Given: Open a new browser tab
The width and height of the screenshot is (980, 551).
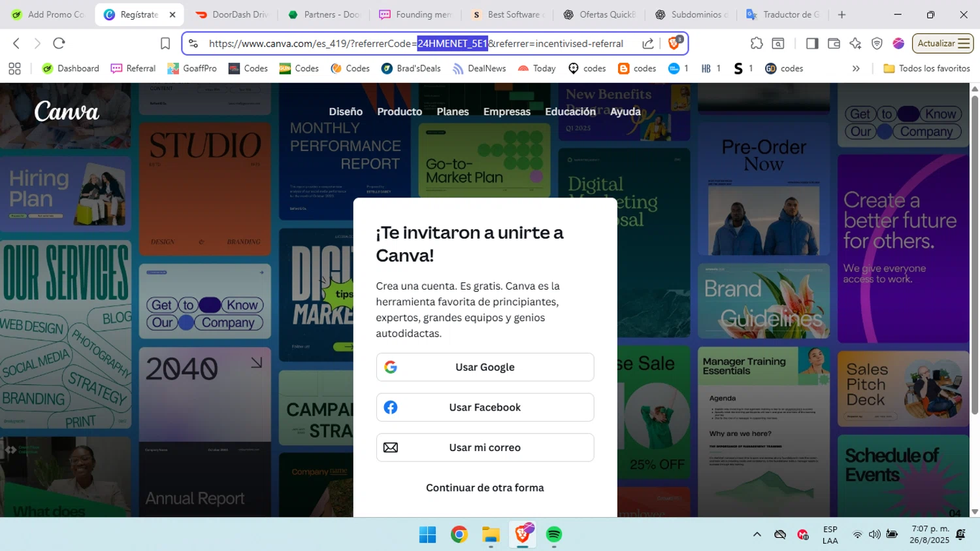Looking at the screenshot, I should [841, 14].
